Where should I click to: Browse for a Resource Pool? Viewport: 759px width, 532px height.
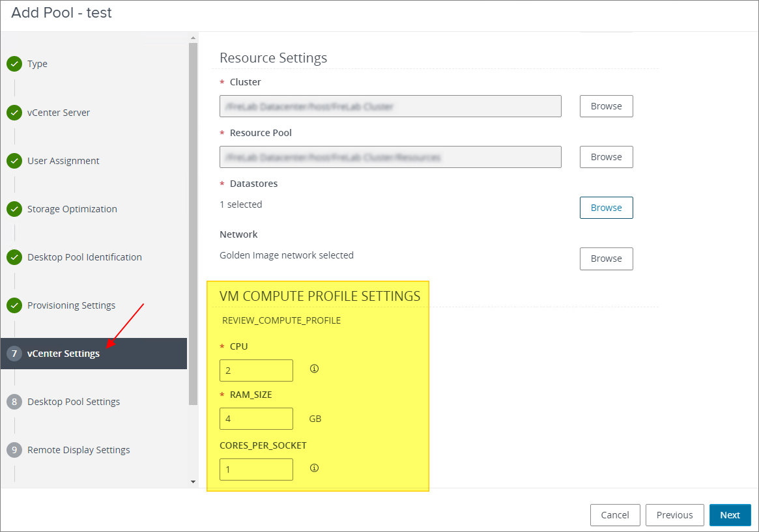pos(606,157)
